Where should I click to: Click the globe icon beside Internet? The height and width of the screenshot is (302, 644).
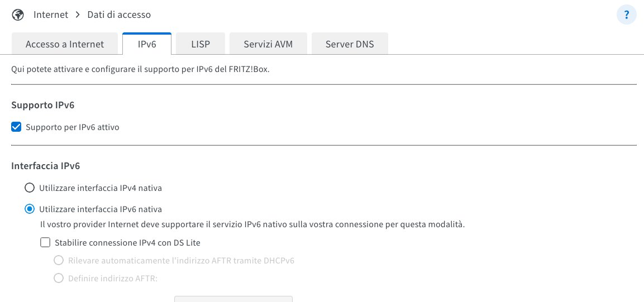tap(18, 15)
